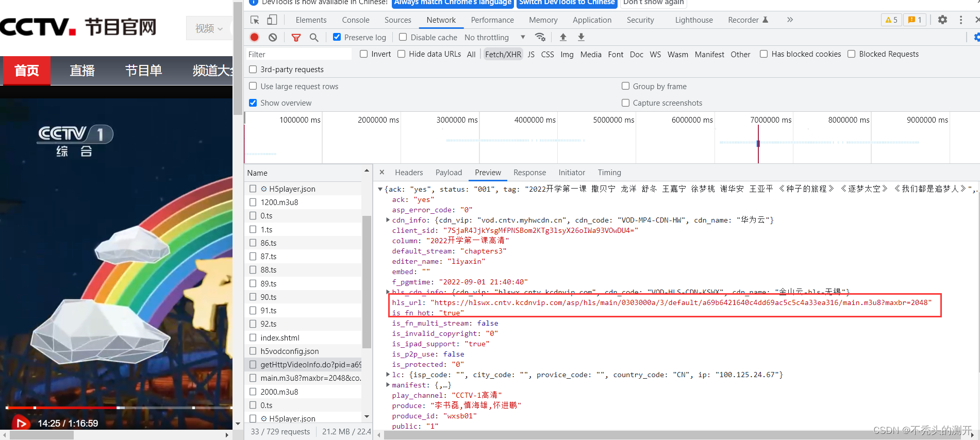Open the Sources tab
The width and height of the screenshot is (980, 440).
coord(398,20)
